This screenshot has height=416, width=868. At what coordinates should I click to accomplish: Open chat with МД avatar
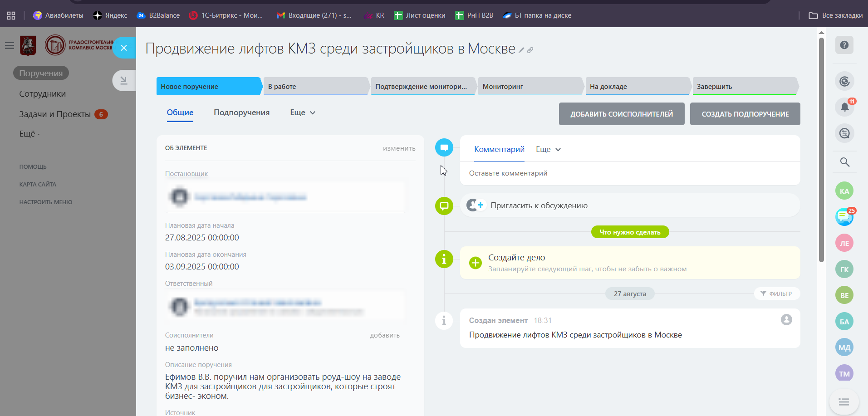coord(844,347)
